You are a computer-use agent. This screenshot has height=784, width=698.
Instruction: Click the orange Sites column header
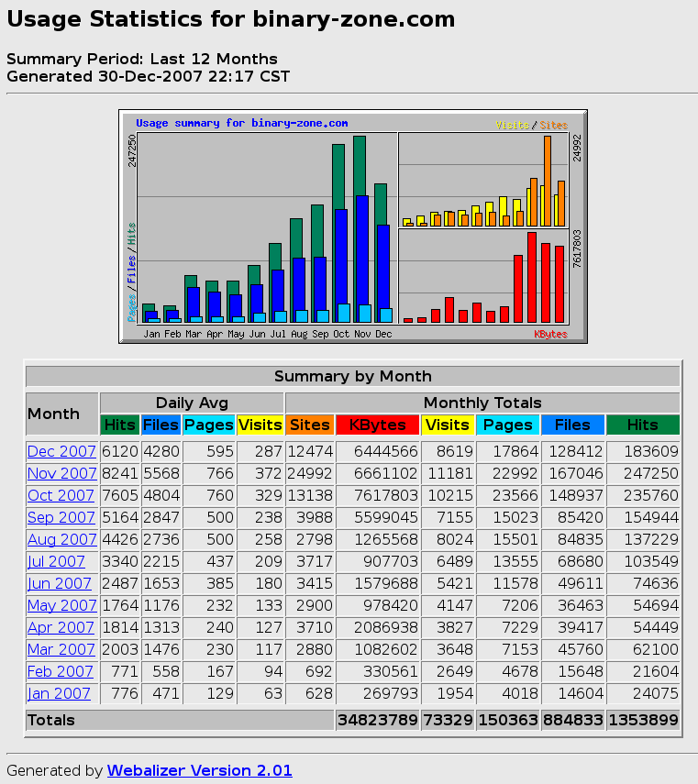click(x=309, y=425)
